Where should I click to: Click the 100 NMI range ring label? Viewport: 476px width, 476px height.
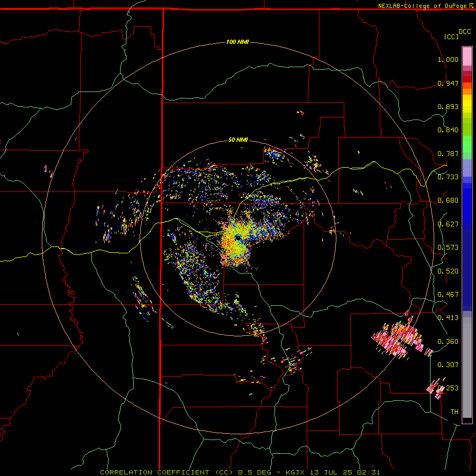coord(237,42)
